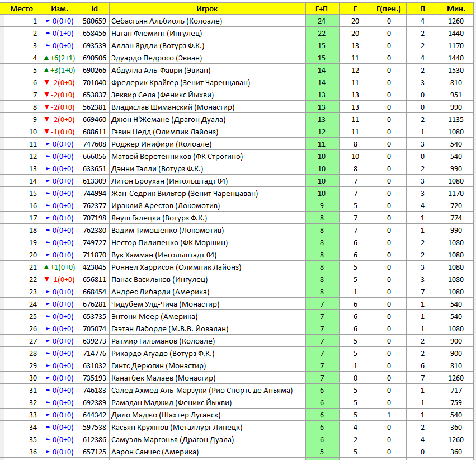Click the green up arrow for Абдулла Аль-Фаври
The height and width of the screenshot is (460, 476).
pos(46,70)
